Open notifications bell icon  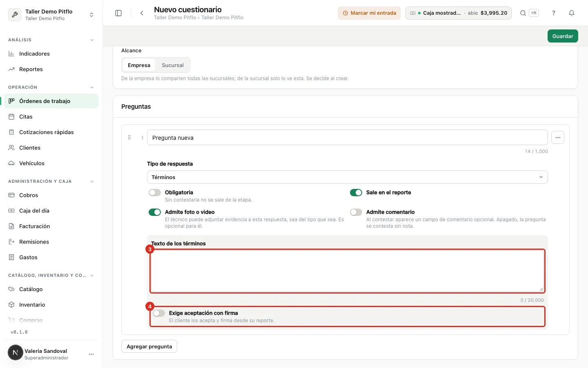(x=572, y=13)
